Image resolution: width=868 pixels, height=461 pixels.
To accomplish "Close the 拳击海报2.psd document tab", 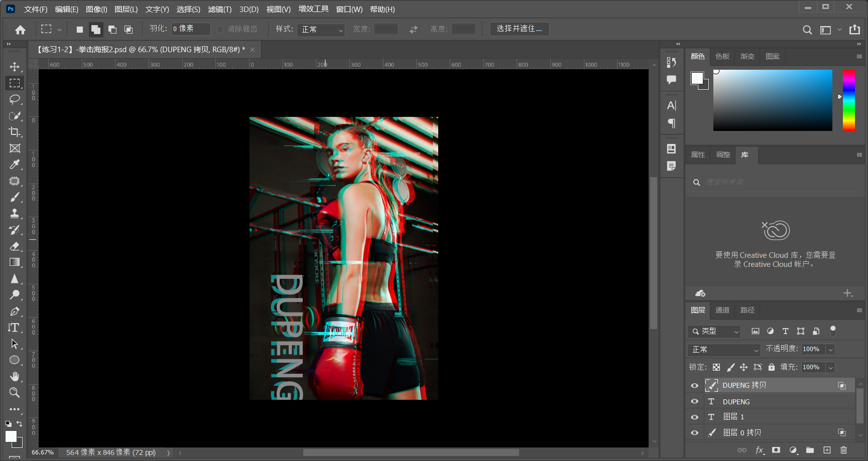I will [253, 49].
